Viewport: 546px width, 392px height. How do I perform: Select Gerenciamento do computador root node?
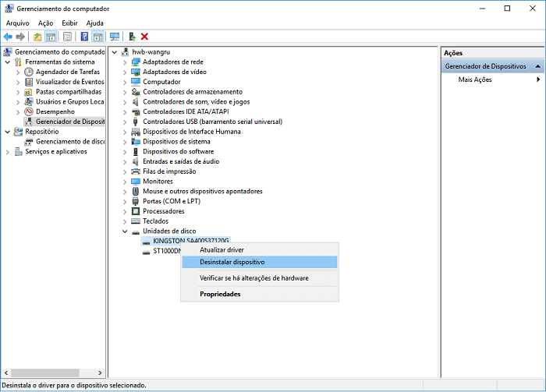pos(59,52)
